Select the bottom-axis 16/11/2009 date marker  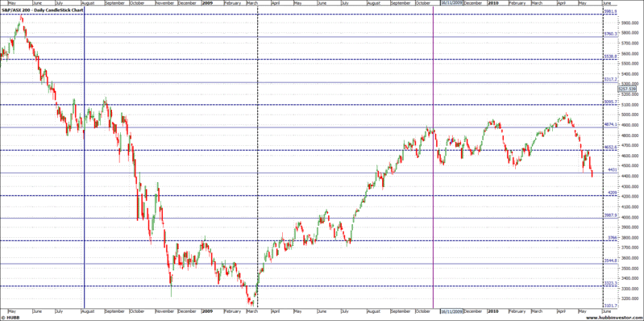pyautogui.click(x=451, y=311)
